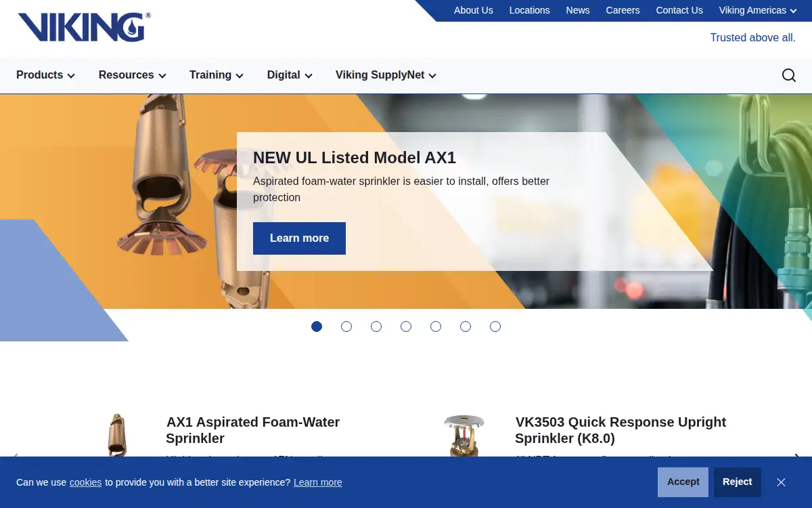The height and width of the screenshot is (508, 812).
Task: Select the second carousel slide dot
Action: click(x=346, y=326)
